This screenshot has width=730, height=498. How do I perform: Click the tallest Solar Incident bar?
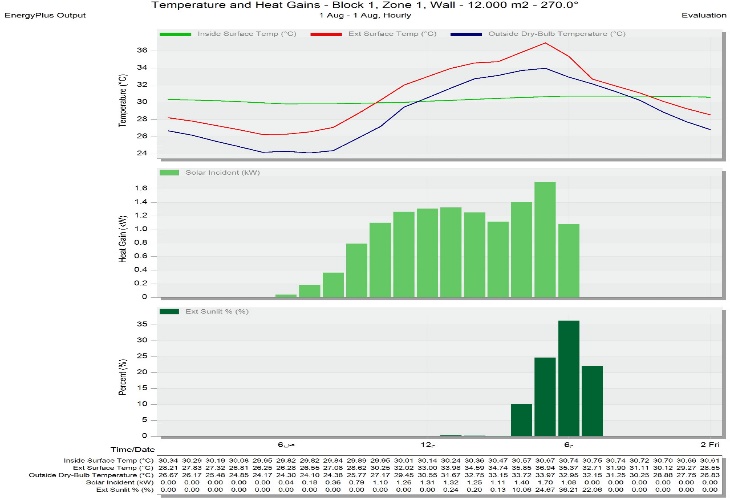(x=545, y=239)
